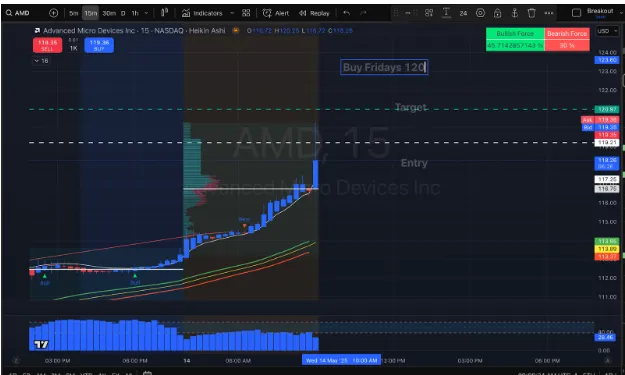Open the layout templates grid icon
This screenshot has height=375, width=625.
tap(246, 13)
